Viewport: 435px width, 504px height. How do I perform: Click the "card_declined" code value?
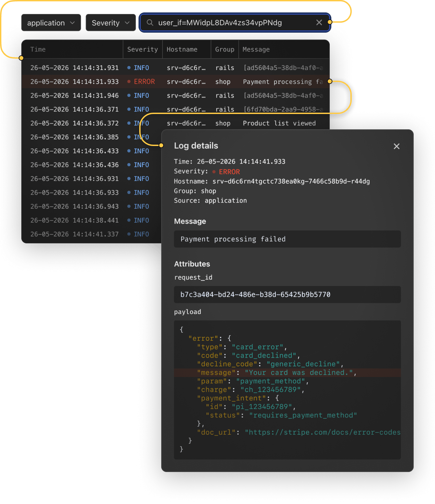point(264,356)
